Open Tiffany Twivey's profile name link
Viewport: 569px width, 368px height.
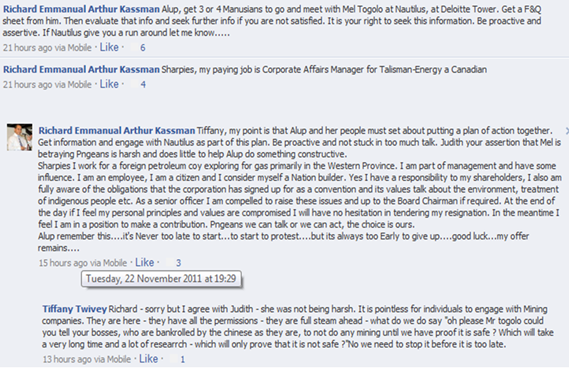tap(75, 309)
